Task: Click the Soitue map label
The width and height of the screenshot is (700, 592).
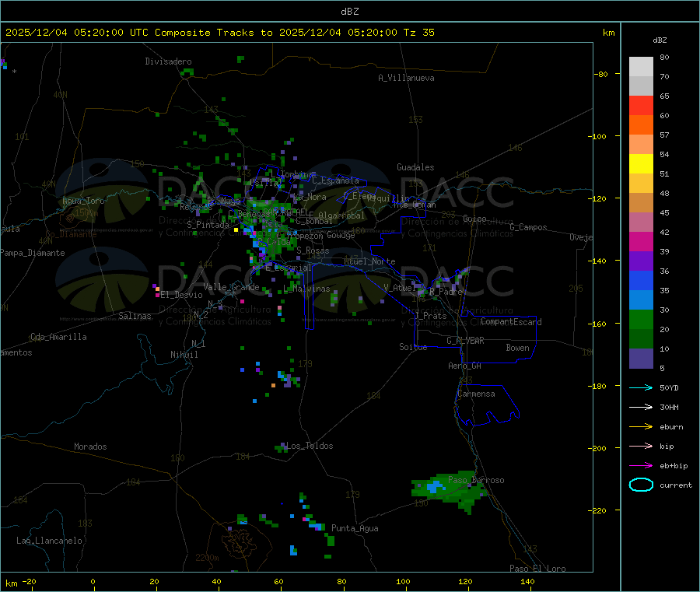Action: point(413,347)
